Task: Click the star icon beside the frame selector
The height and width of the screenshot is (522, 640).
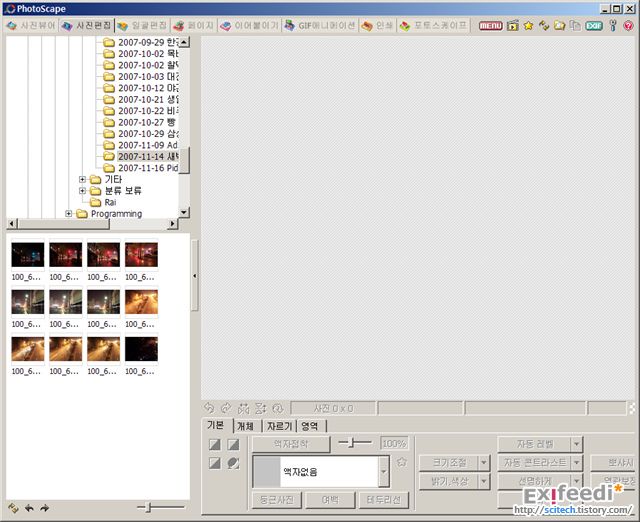Action: click(x=402, y=462)
